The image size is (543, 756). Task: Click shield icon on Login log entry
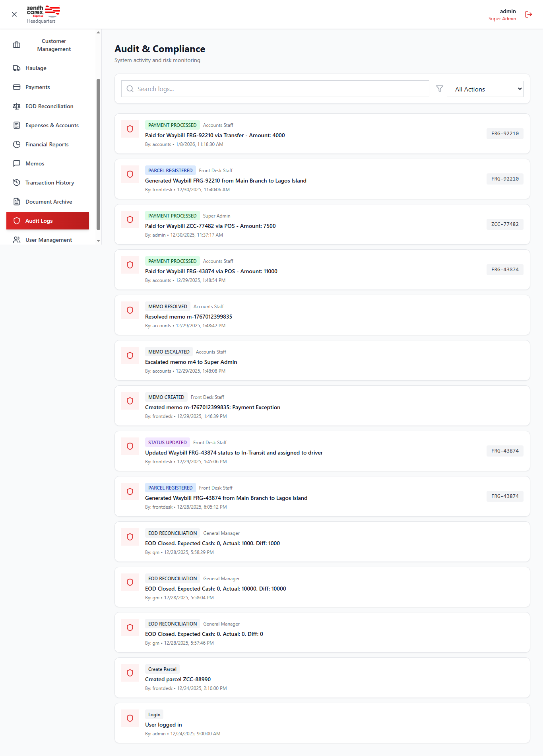coord(130,718)
